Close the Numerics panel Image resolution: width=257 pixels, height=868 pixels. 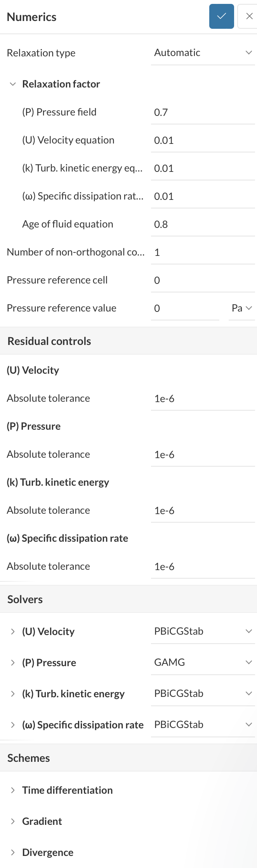(249, 16)
